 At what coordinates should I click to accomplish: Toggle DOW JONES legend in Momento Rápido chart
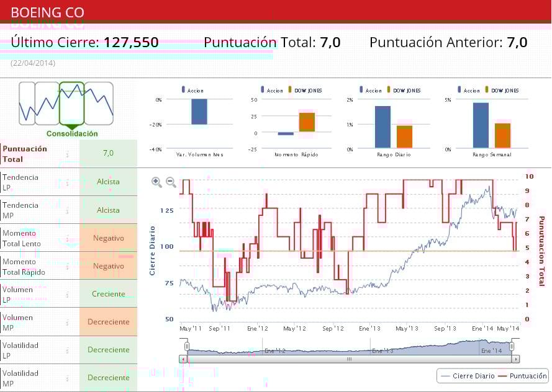(x=305, y=91)
